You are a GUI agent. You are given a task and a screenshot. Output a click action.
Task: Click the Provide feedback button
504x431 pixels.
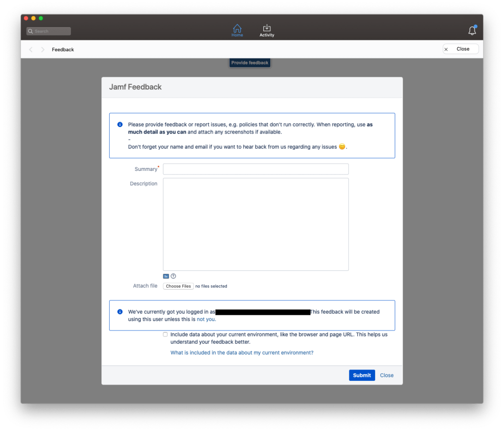[250, 63]
